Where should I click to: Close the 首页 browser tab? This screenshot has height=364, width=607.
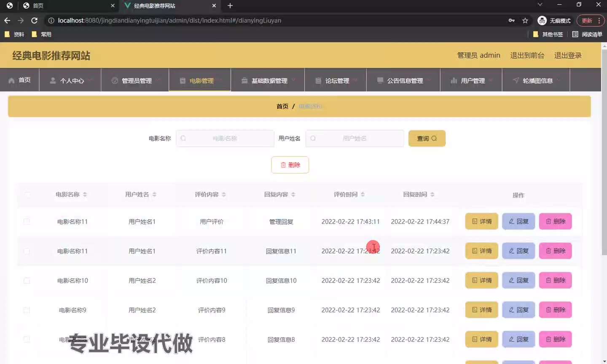pyautogui.click(x=113, y=5)
